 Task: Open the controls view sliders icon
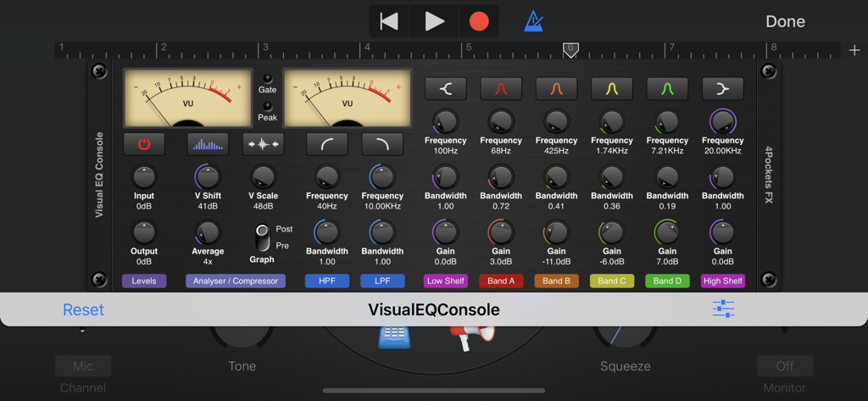pyautogui.click(x=723, y=309)
